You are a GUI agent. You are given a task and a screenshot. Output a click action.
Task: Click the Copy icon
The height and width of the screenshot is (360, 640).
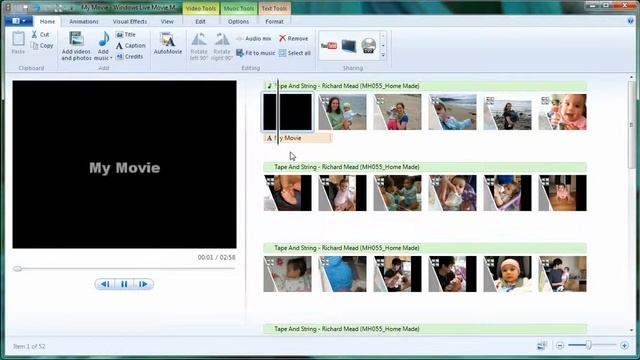pyautogui.click(x=35, y=46)
